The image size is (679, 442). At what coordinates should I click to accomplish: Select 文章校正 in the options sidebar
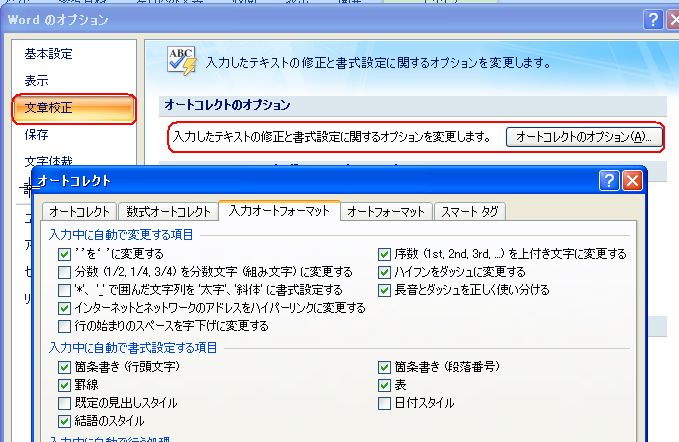tap(74, 109)
